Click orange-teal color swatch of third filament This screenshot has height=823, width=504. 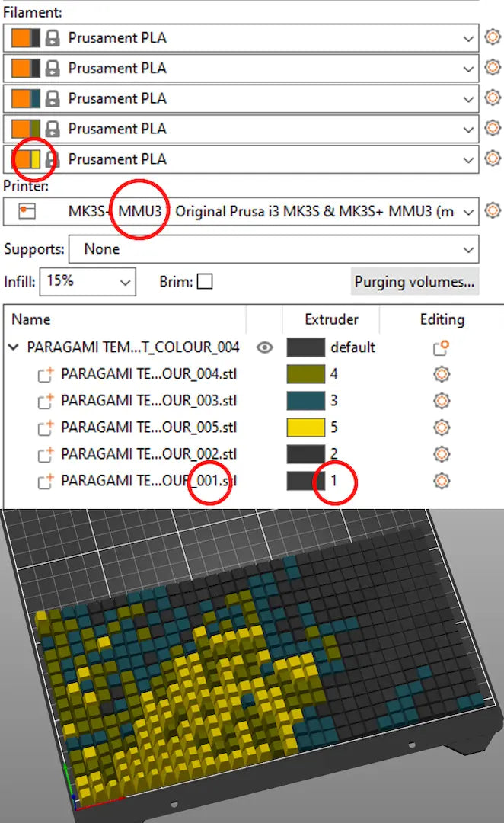[26, 98]
